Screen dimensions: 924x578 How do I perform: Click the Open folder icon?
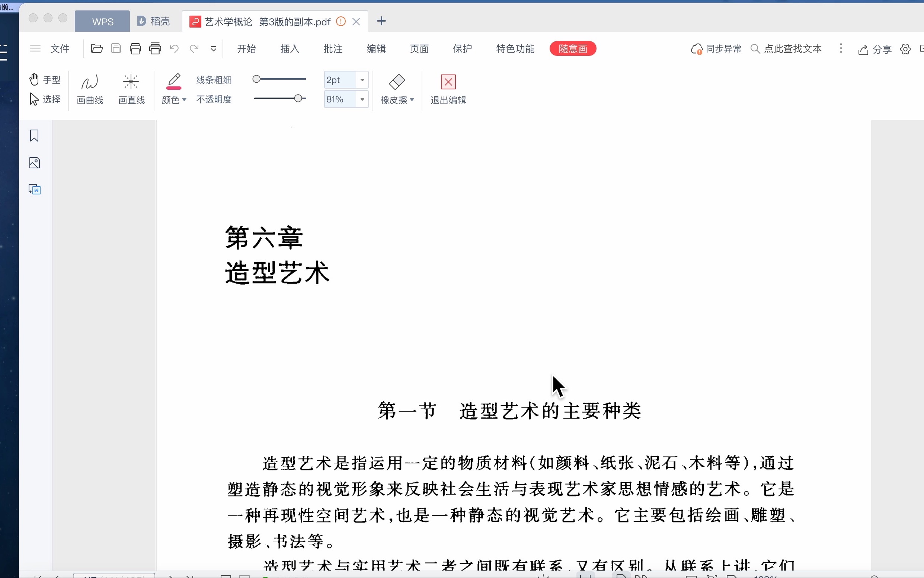pyautogui.click(x=97, y=48)
